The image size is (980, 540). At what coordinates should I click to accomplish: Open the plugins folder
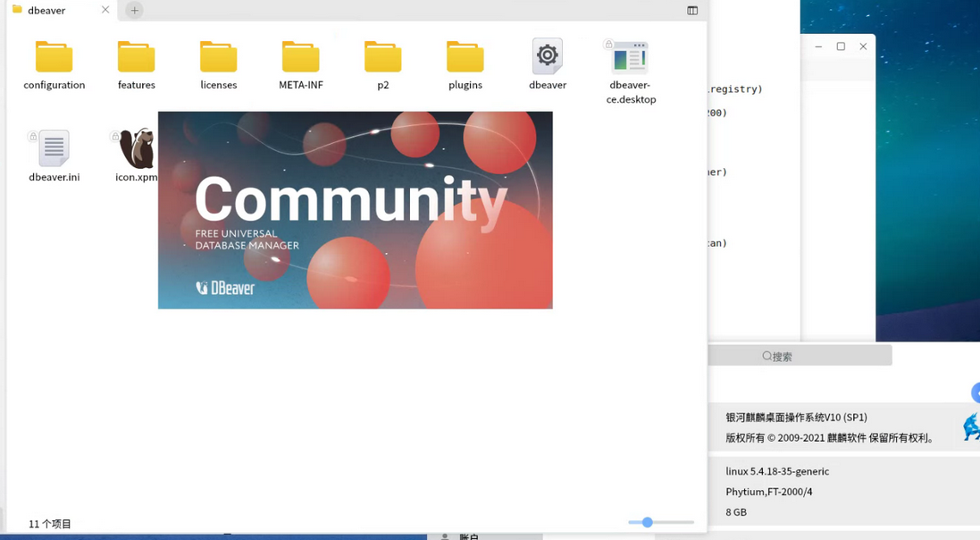pyautogui.click(x=465, y=63)
